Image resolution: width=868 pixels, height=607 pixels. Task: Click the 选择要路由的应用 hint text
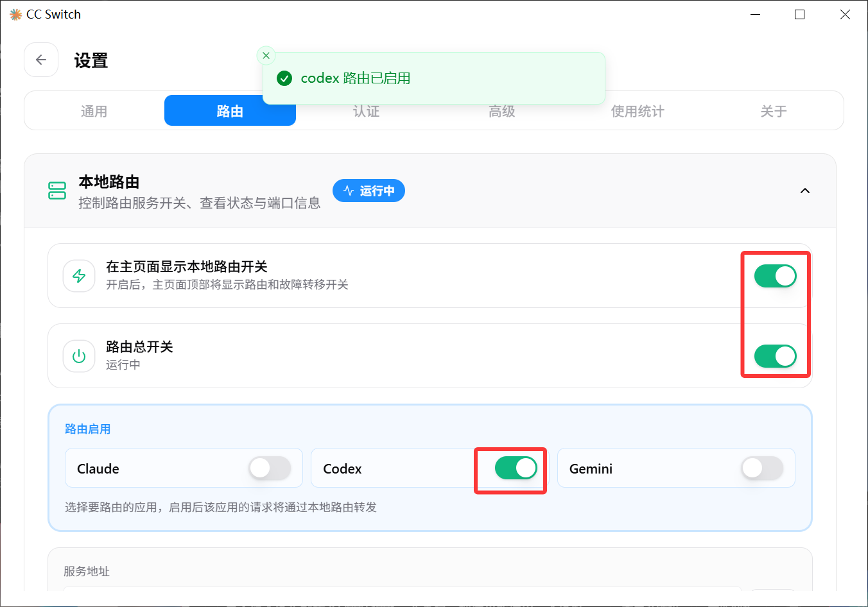point(221,508)
